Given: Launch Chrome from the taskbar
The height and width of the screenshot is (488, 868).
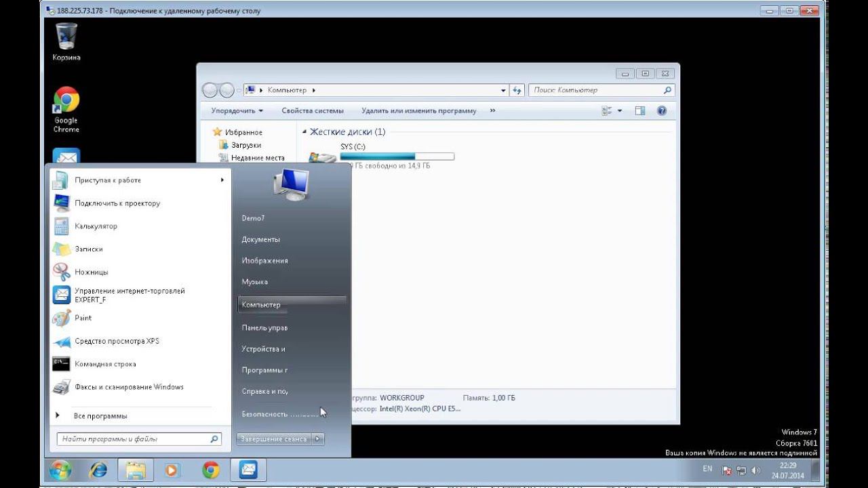Looking at the screenshot, I should click(211, 470).
